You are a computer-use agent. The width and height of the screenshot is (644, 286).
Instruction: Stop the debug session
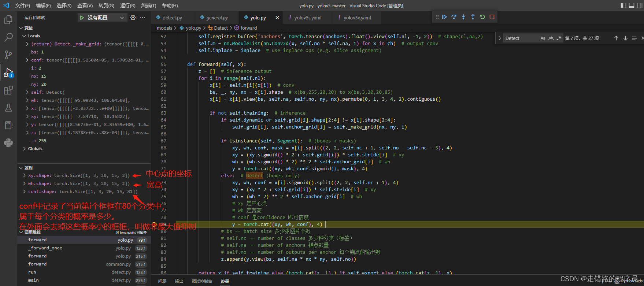(x=492, y=17)
